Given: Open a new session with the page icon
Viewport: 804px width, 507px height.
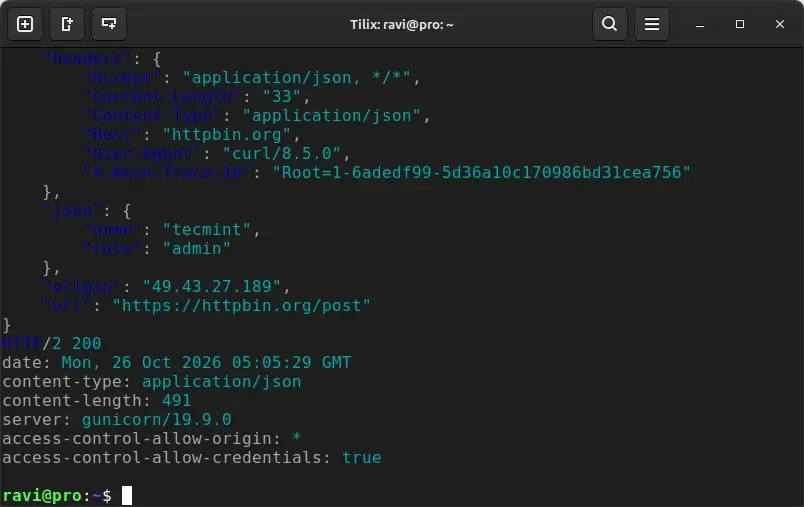Looking at the screenshot, I should click(67, 24).
